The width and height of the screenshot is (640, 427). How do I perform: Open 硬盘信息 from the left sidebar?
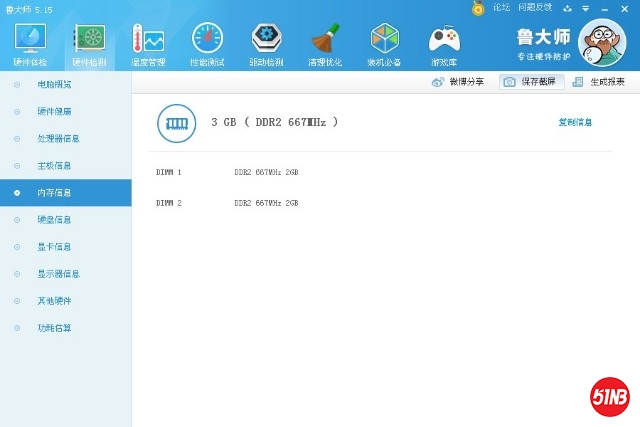[54, 219]
